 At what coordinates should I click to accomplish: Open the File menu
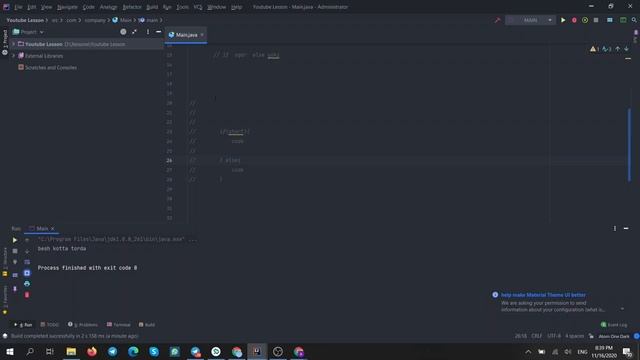click(x=18, y=7)
